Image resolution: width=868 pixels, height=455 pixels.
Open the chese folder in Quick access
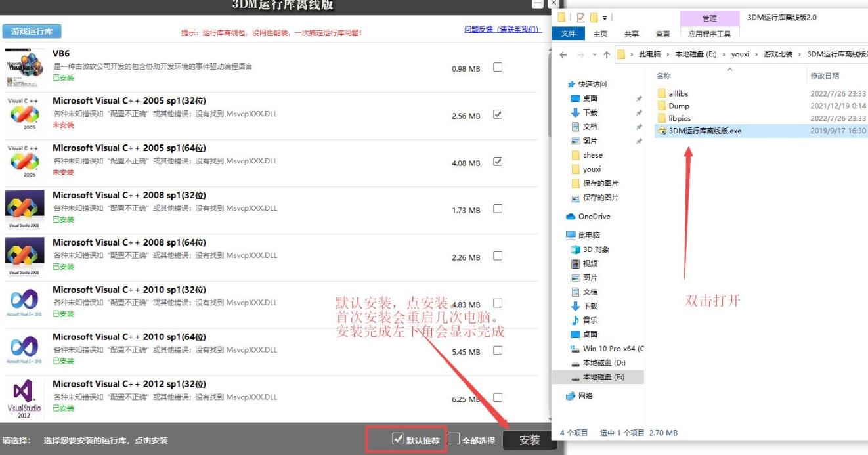coord(592,155)
